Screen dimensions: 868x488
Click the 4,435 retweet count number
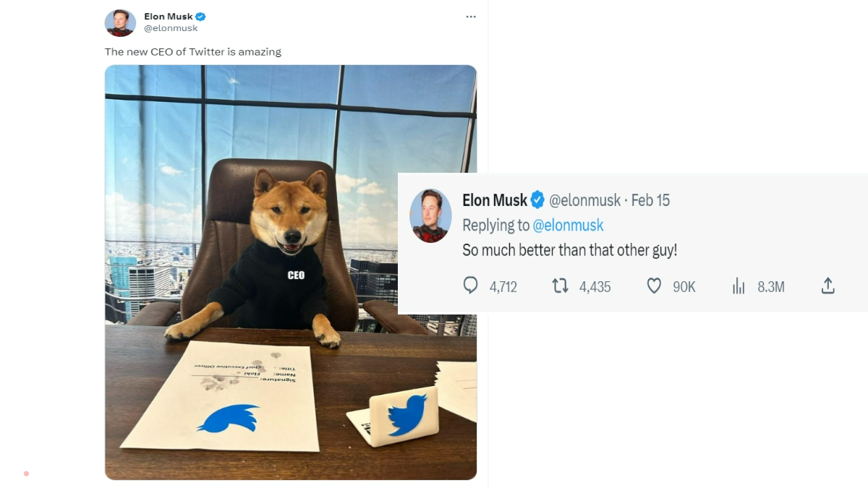click(595, 287)
